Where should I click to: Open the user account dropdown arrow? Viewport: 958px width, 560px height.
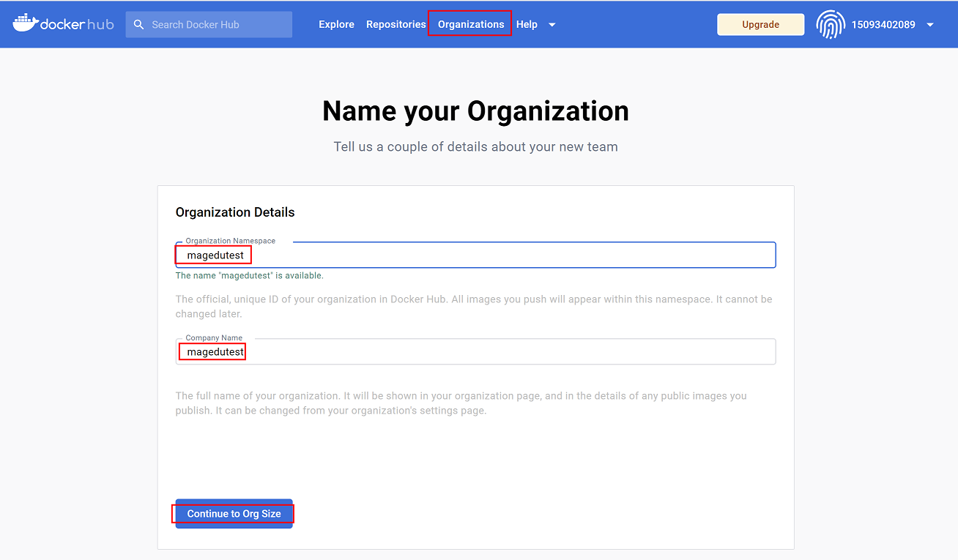click(x=930, y=25)
